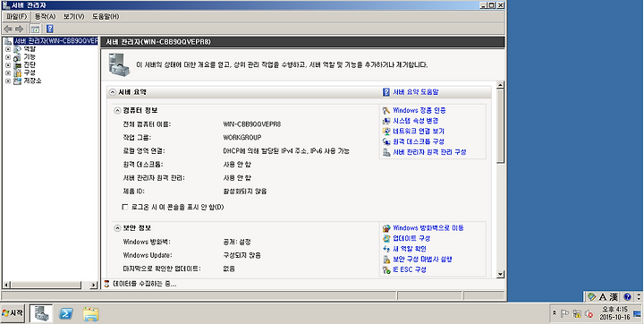644x324 pixels.
Task: Click the vertical scrollbar down arrow
Action: (x=500, y=274)
